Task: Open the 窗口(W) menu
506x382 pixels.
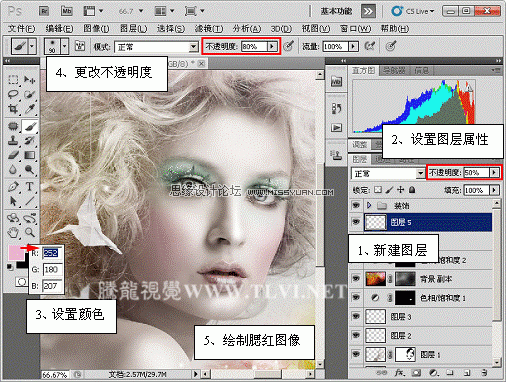Action: point(355,29)
